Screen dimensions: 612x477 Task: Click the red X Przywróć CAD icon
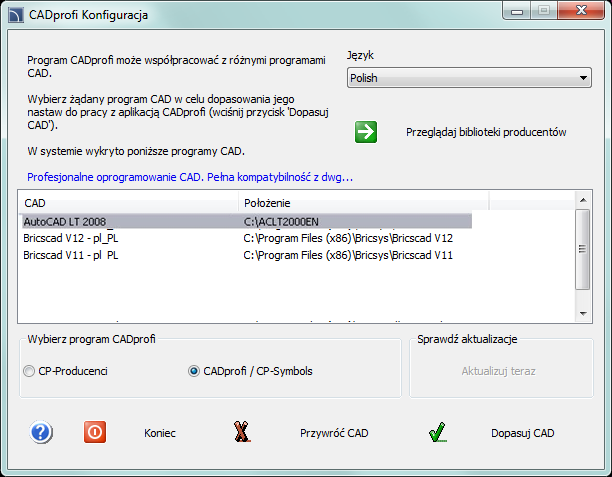pos(242,432)
